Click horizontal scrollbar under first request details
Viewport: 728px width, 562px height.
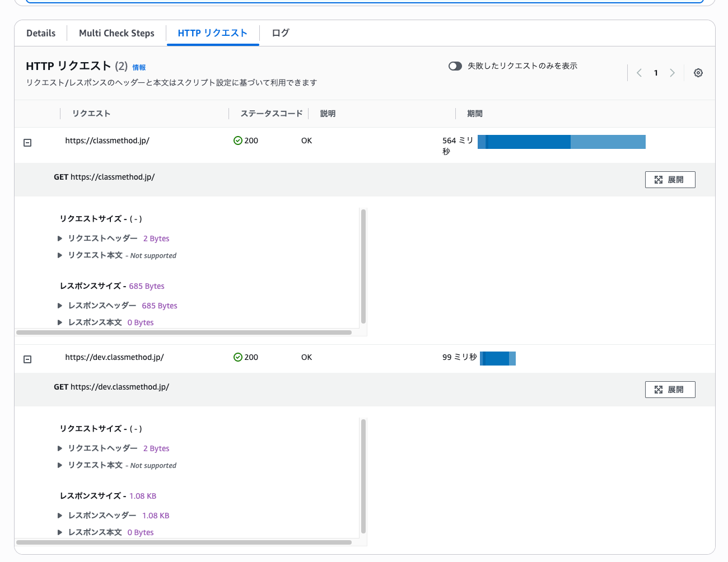pos(184,332)
